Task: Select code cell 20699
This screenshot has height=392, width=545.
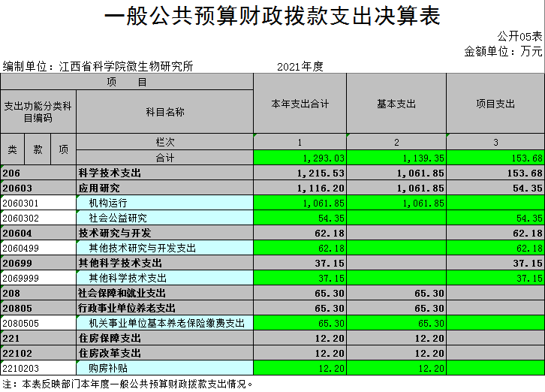Action: pyautogui.click(x=38, y=263)
